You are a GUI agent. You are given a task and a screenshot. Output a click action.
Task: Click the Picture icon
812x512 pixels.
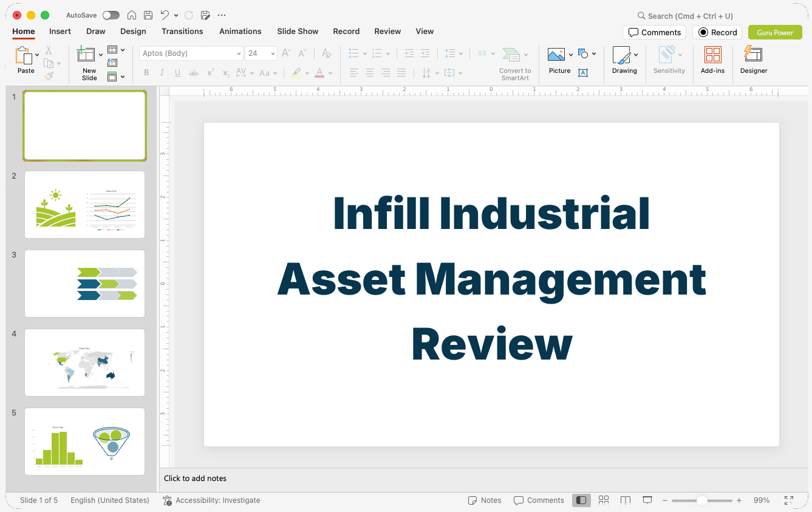coord(556,55)
